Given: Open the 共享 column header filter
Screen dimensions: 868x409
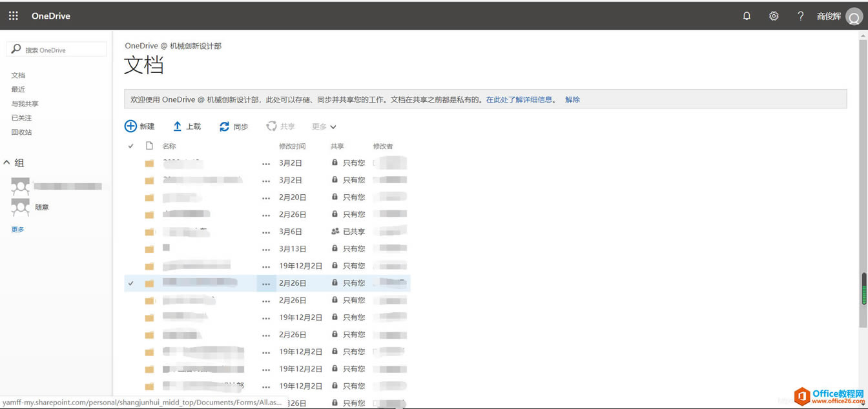Looking at the screenshot, I should pos(337,146).
